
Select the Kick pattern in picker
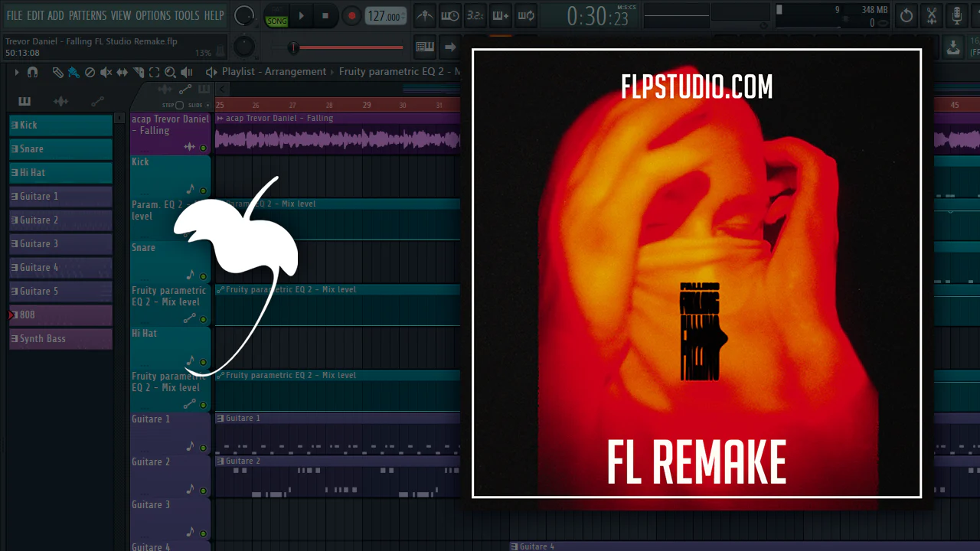tap(60, 126)
